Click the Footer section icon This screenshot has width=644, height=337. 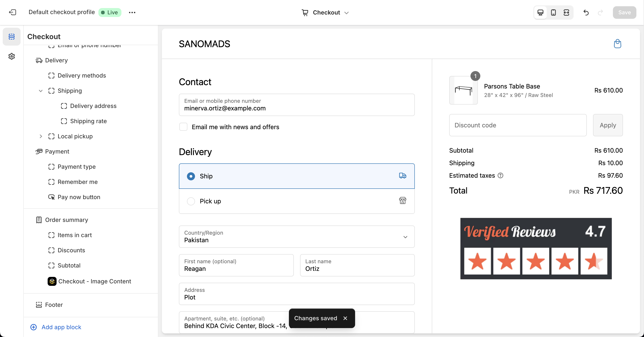point(39,305)
